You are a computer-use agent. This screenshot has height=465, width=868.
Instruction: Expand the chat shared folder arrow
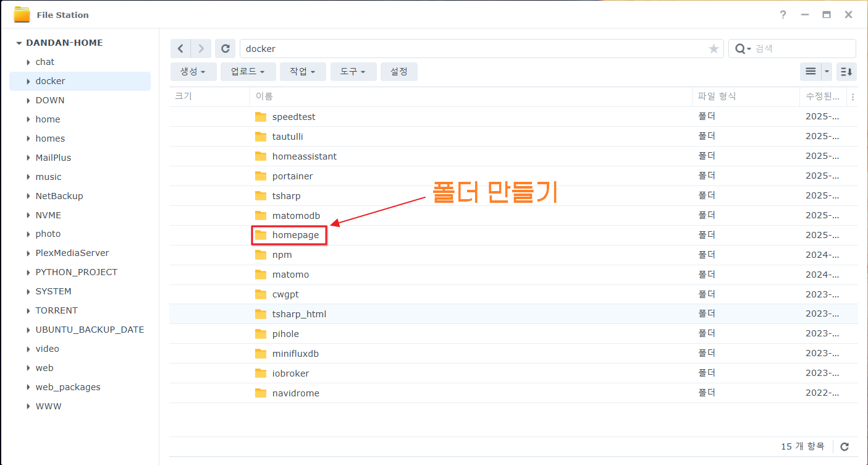point(28,62)
